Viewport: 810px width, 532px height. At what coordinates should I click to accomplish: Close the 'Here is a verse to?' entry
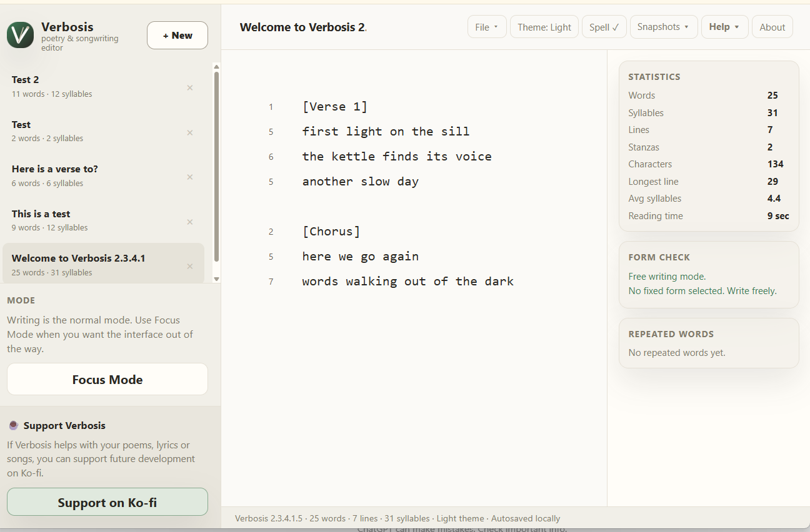pyautogui.click(x=190, y=177)
